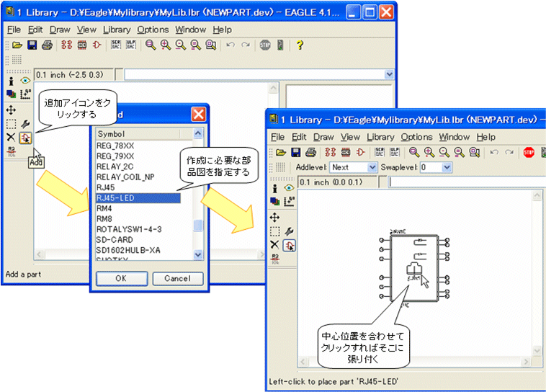Select RM8 in symbol list
546x392 pixels.
click(104, 219)
